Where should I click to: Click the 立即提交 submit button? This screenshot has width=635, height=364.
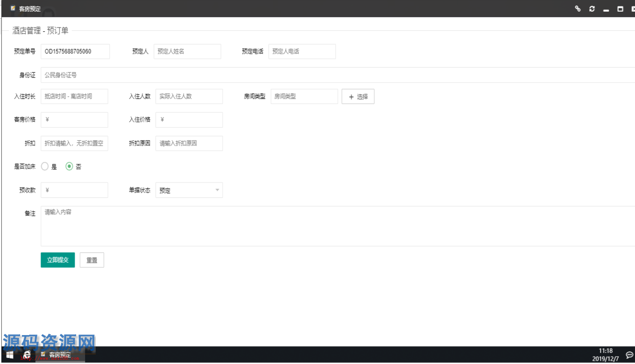pos(57,260)
